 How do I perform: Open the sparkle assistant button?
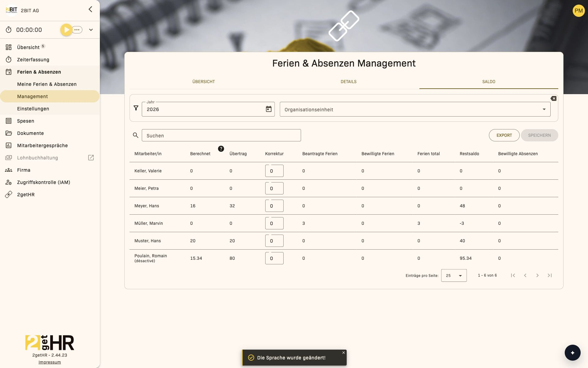coord(572,353)
